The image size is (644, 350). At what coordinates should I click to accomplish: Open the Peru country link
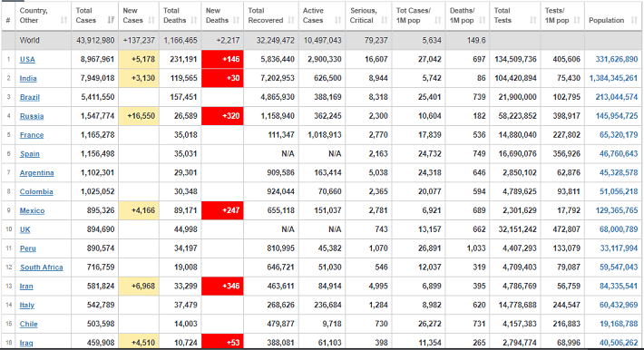click(28, 248)
